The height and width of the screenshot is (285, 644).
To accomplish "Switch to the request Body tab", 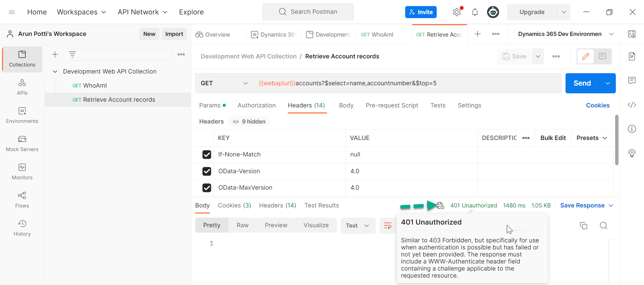I will pyautogui.click(x=346, y=105).
